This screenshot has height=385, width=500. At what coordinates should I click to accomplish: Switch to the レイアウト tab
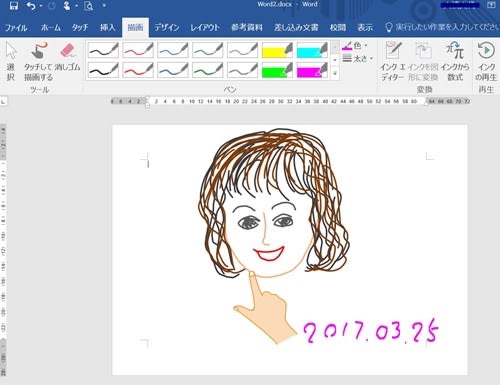tap(205, 27)
